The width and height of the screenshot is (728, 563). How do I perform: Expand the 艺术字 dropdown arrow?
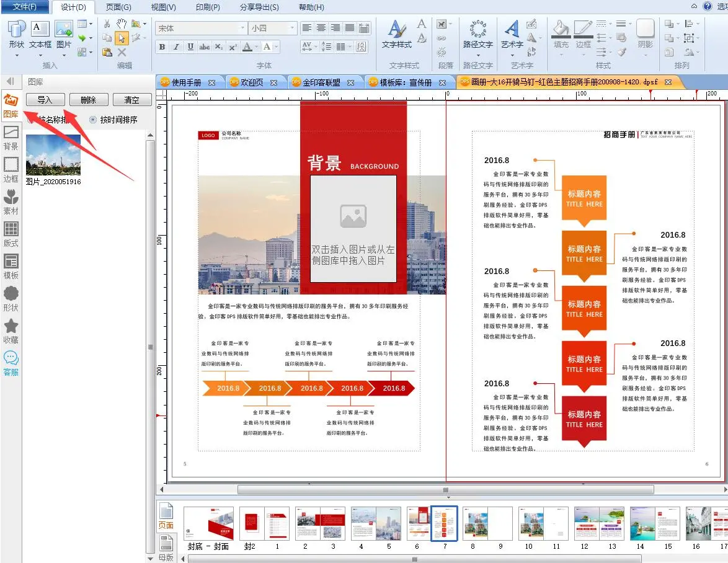click(x=512, y=55)
